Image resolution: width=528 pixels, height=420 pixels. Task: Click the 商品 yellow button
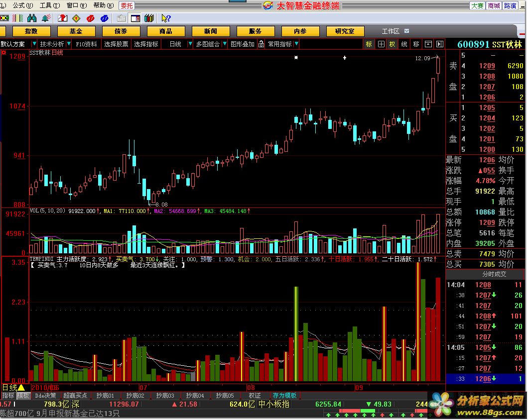(x=166, y=31)
